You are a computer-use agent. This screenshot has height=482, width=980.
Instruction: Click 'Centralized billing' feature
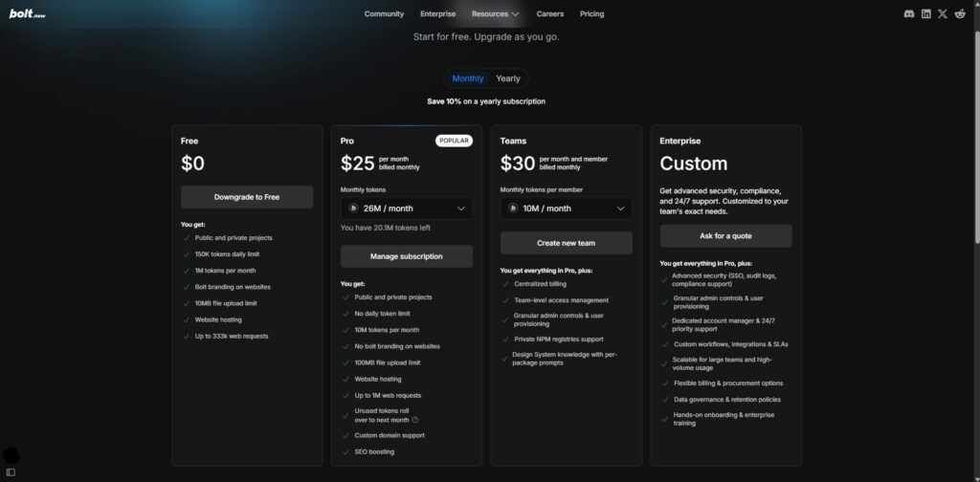(x=540, y=283)
